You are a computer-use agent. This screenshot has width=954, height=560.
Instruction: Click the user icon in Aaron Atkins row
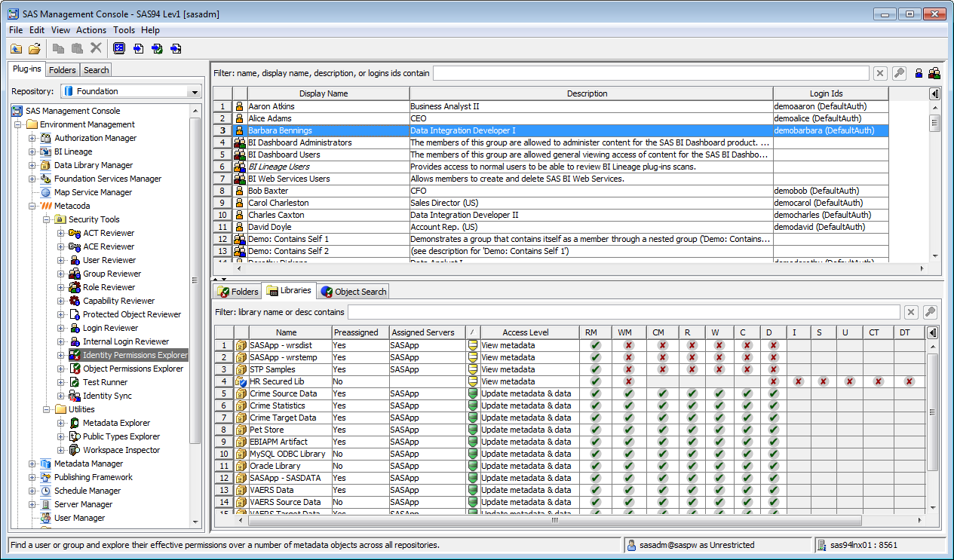241,106
